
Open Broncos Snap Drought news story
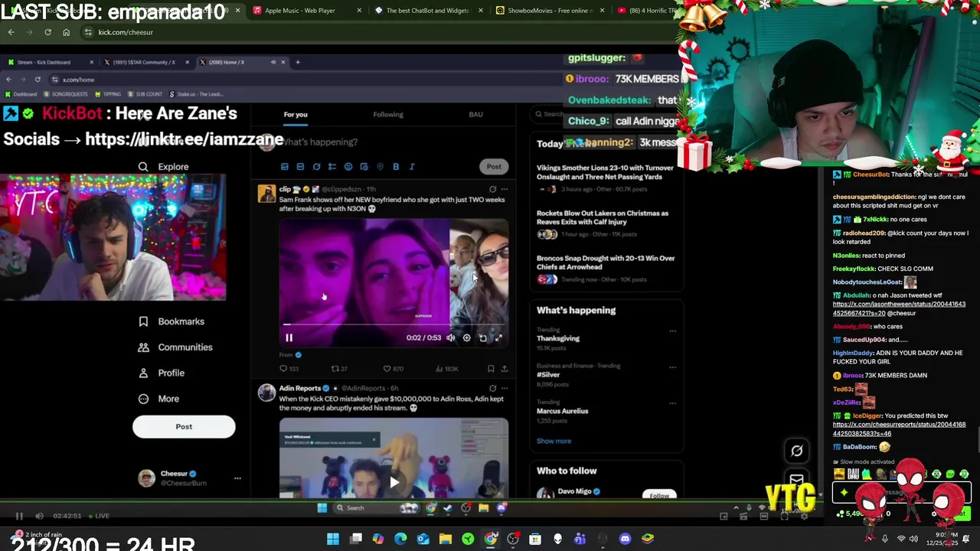pyautogui.click(x=606, y=267)
